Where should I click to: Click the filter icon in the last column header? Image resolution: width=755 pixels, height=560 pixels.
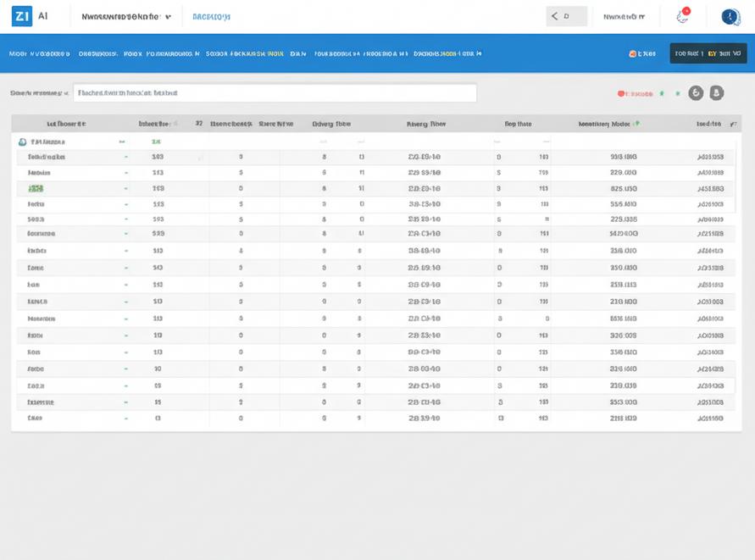733,124
